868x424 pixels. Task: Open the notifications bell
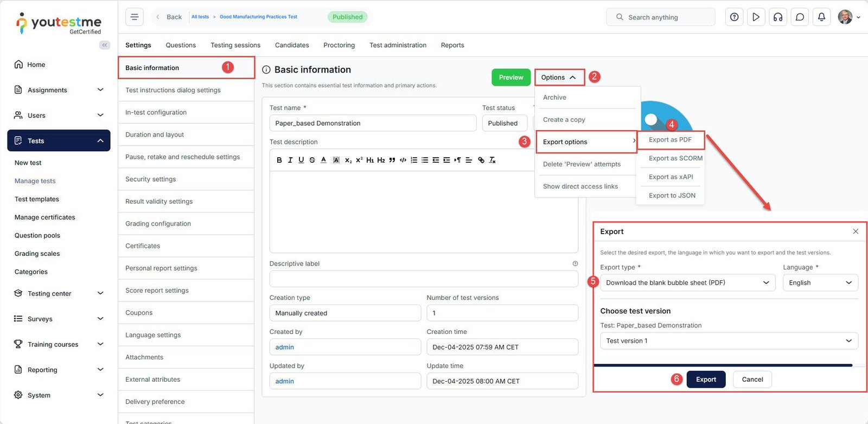[x=821, y=17]
